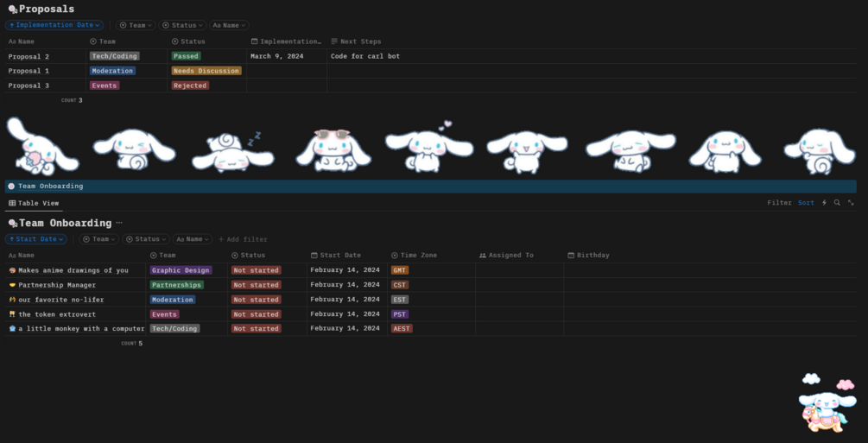Click the search magnifier icon

tap(837, 203)
